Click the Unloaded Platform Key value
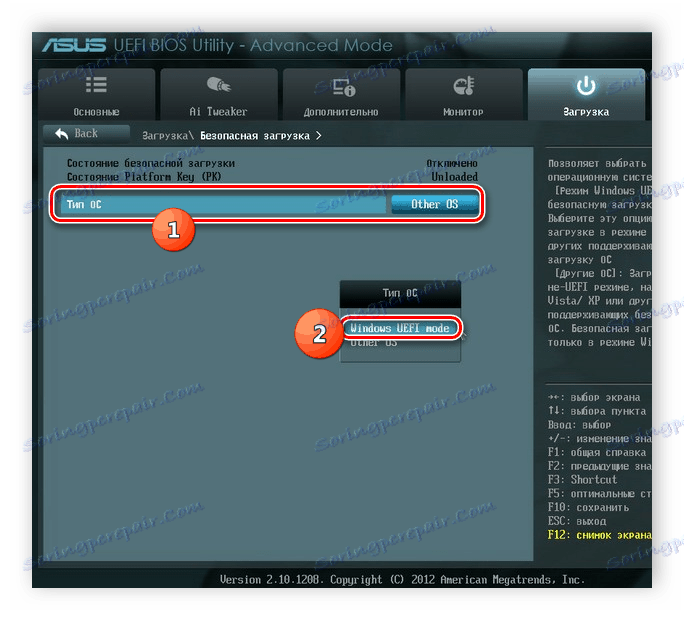The image size is (684, 620). [455, 177]
